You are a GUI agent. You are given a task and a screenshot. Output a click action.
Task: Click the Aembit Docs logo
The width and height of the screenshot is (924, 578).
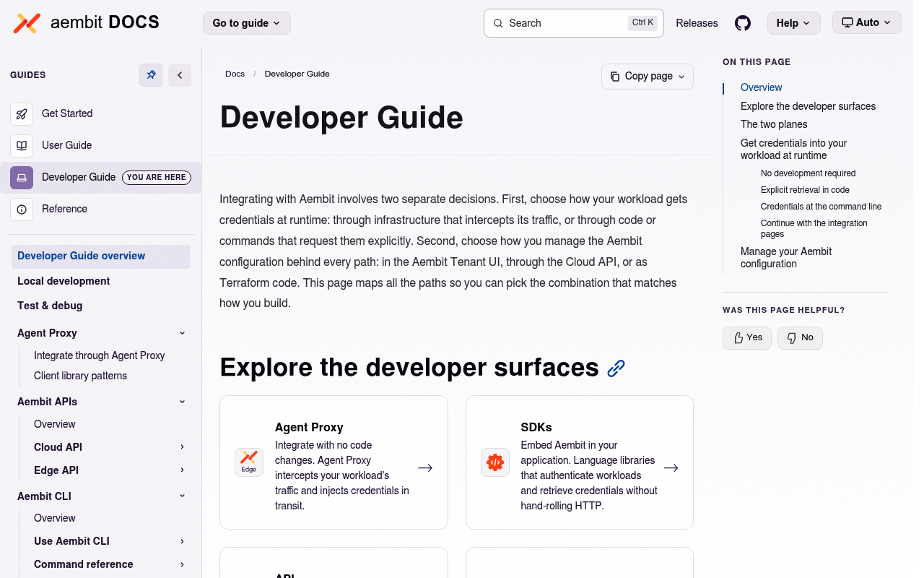(87, 23)
